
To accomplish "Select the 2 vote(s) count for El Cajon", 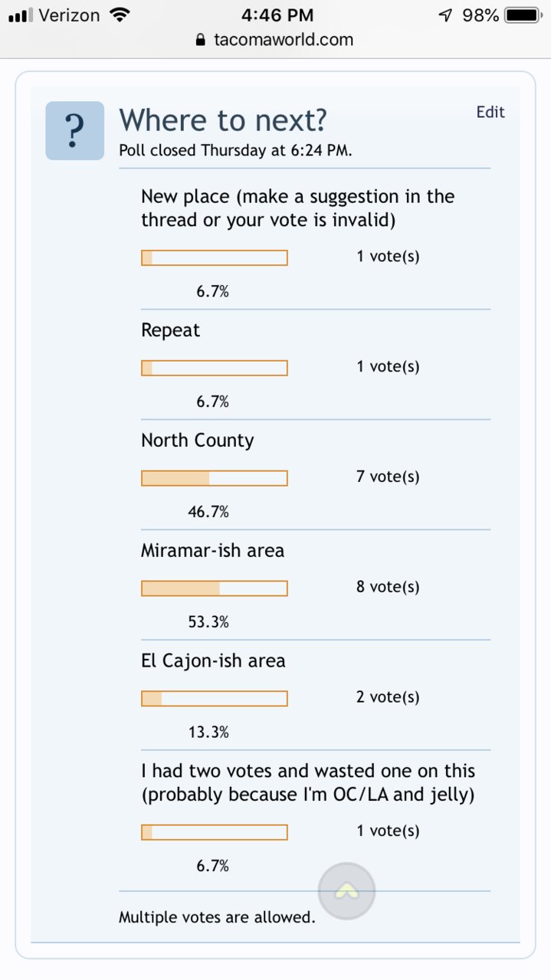I will coord(388,697).
